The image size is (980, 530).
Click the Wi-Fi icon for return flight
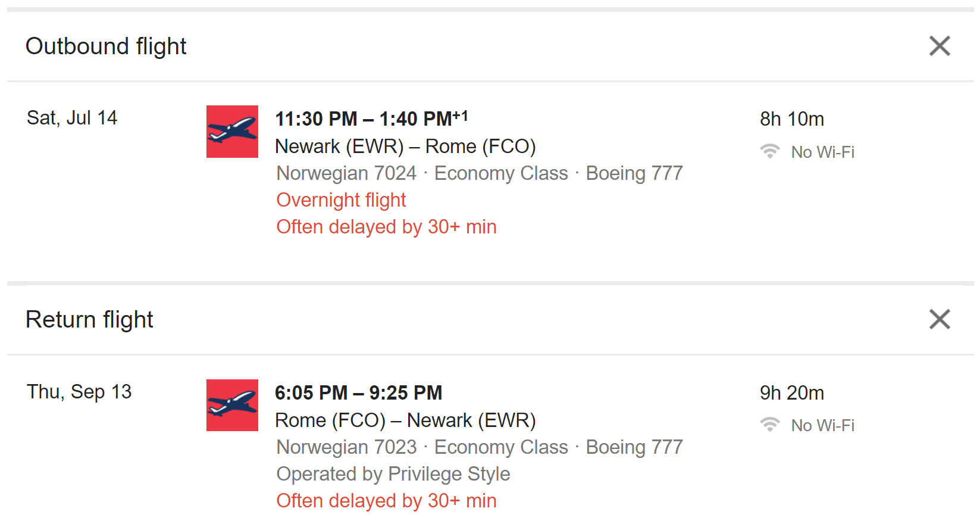pyautogui.click(x=769, y=425)
